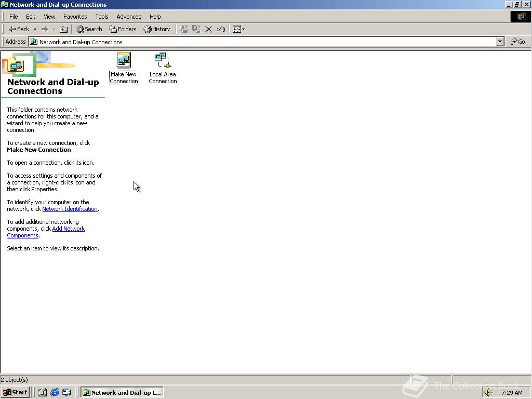Screen dimensions: 532x399
Task: Click the title bar system menu icon
Action: click(x=5, y=4)
